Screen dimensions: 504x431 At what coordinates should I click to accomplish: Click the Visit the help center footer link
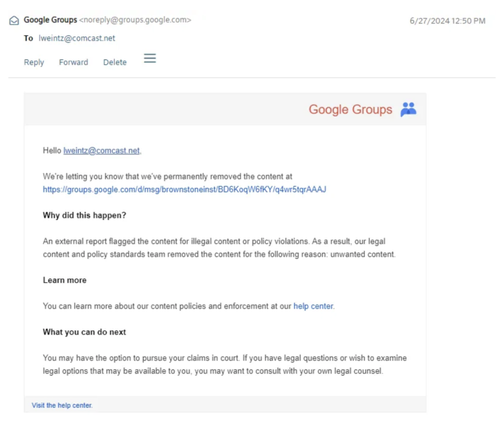62,405
